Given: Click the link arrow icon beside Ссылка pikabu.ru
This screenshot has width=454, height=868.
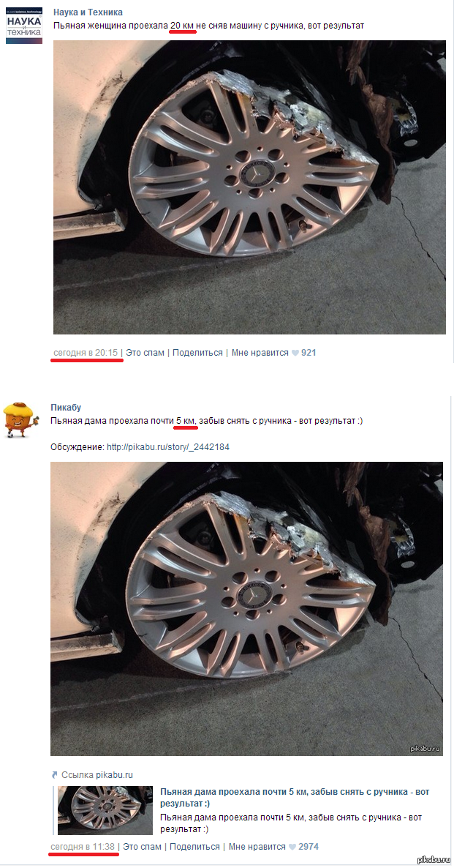Looking at the screenshot, I should [x=54, y=775].
